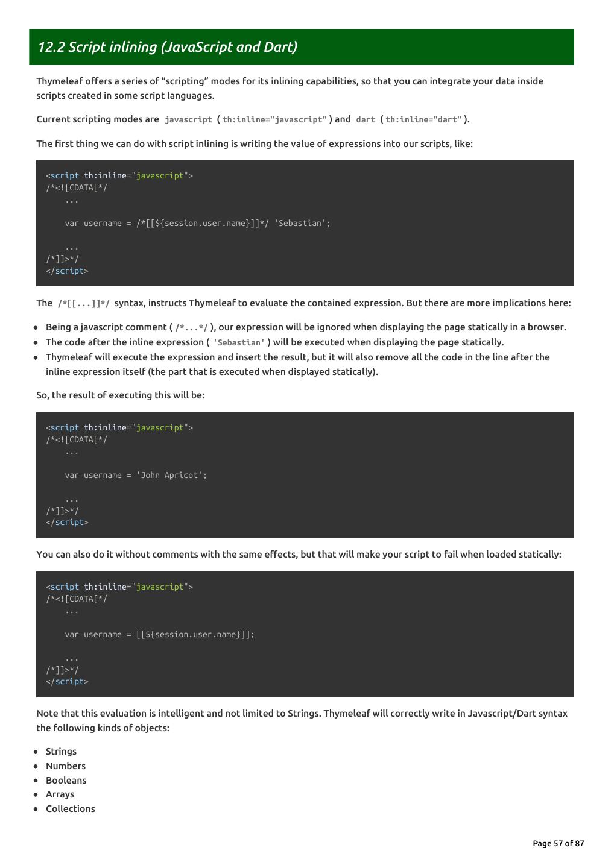Click the text "So, the result of executing this will be:"

pos(121,395)
